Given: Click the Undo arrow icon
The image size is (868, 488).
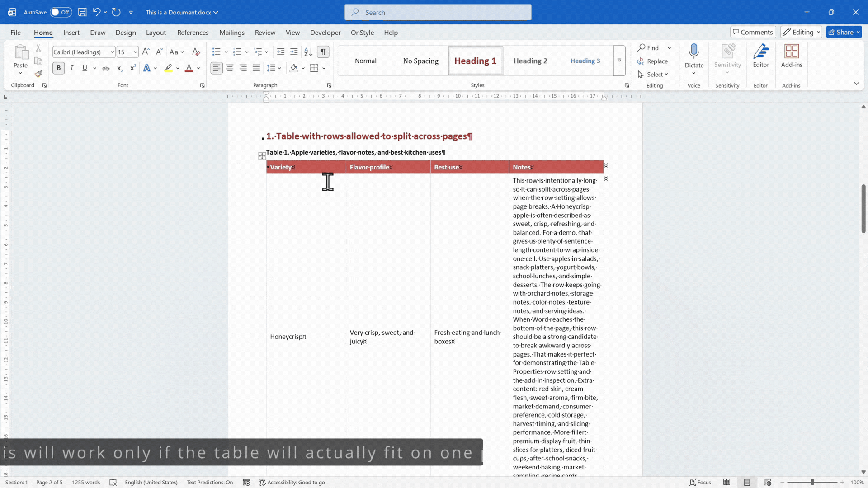Looking at the screenshot, I should point(96,12).
